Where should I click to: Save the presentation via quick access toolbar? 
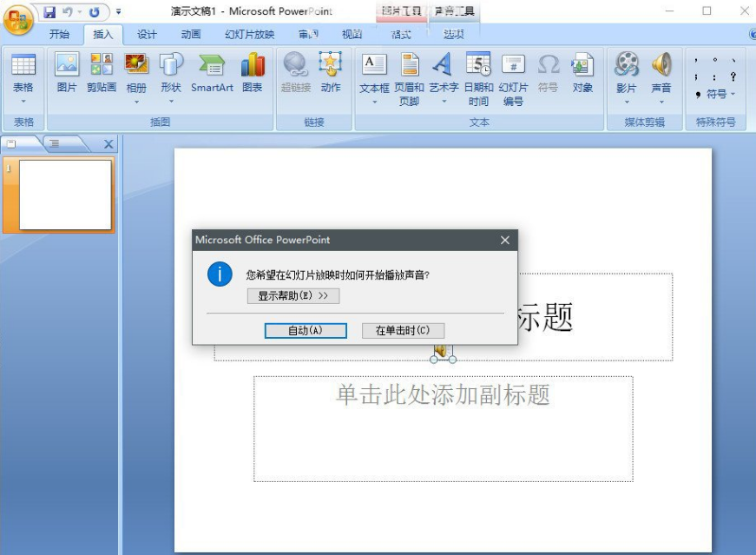pyautogui.click(x=49, y=12)
